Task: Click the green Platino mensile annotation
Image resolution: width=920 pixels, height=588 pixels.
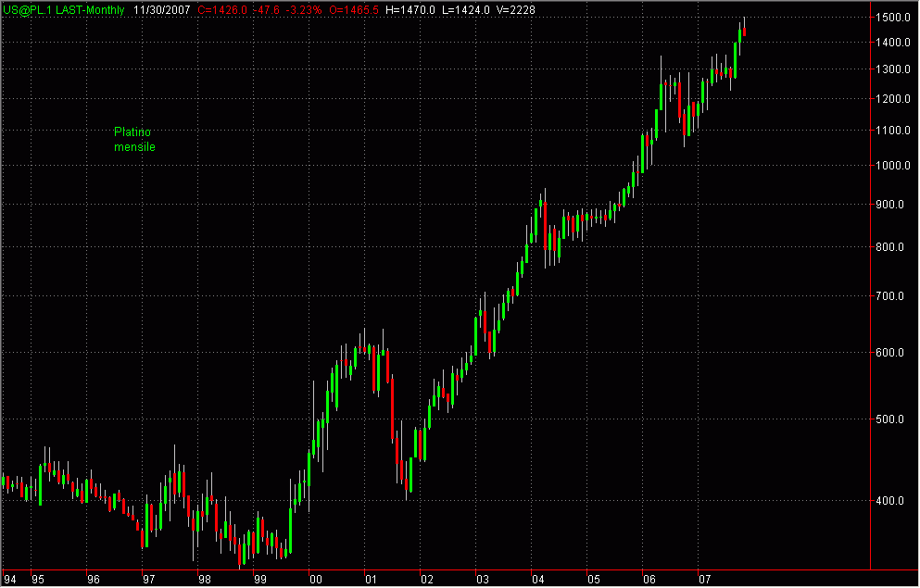Action: click(134, 140)
